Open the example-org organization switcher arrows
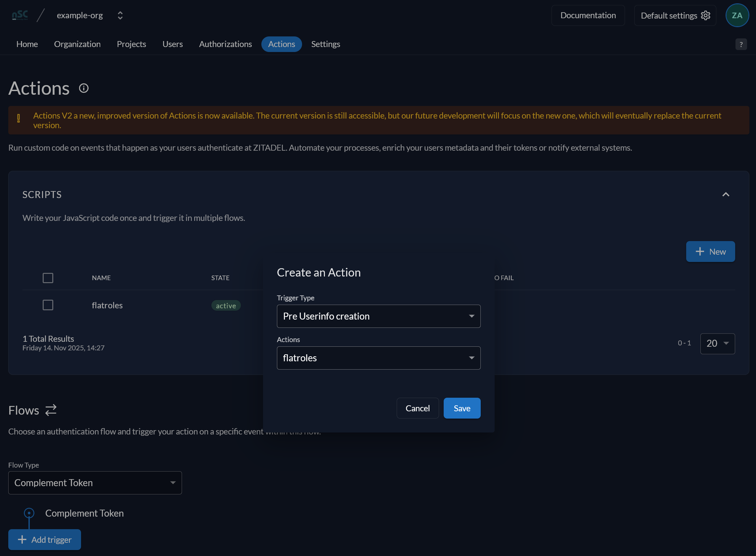756x556 pixels. coord(120,16)
